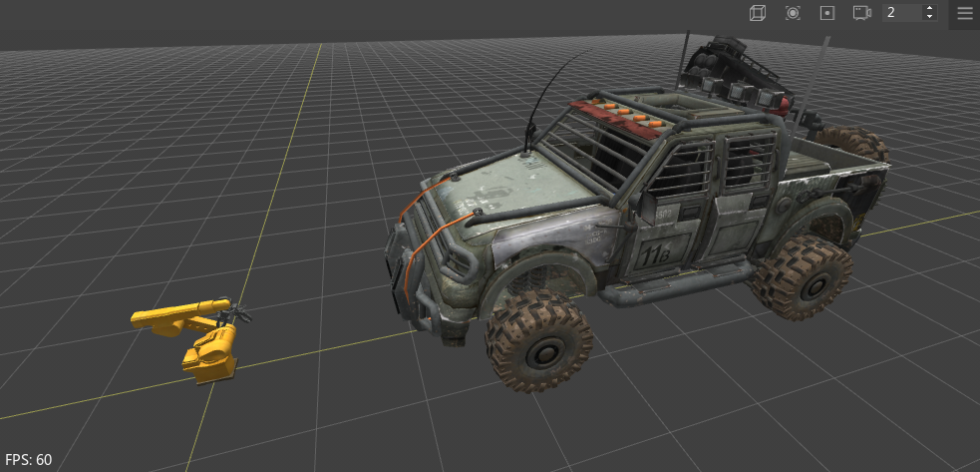Click the focus-on-selection target icon
Viewport: 980px width, 472px height.
coord(793,13)
